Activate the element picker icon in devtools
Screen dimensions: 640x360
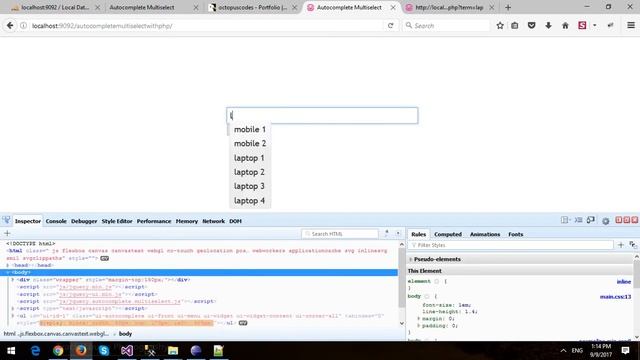7,220
